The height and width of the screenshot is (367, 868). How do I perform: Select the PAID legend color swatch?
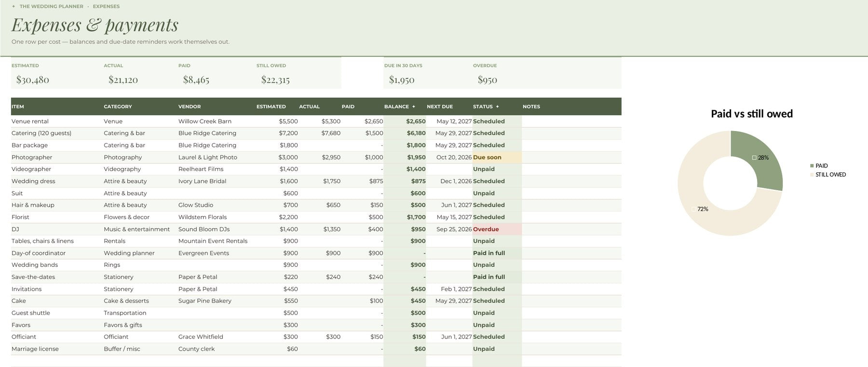pyautogui.click(x=812, y=166)
